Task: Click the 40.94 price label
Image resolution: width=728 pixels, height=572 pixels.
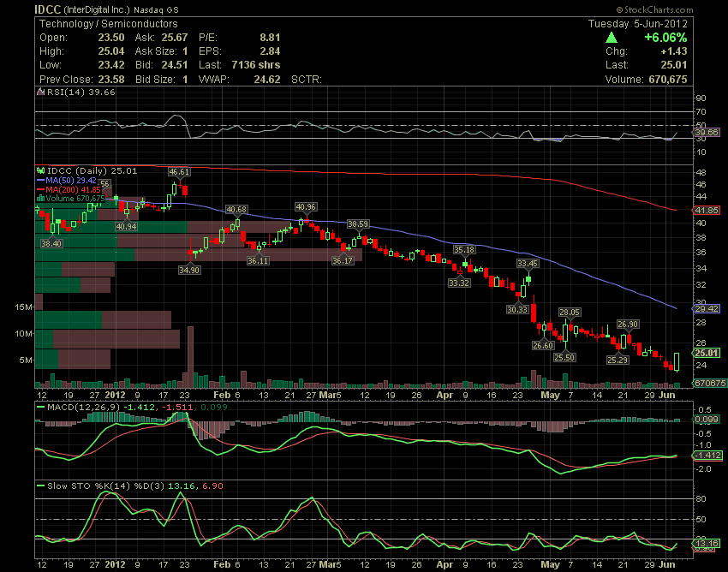Action: click(126, 227)
